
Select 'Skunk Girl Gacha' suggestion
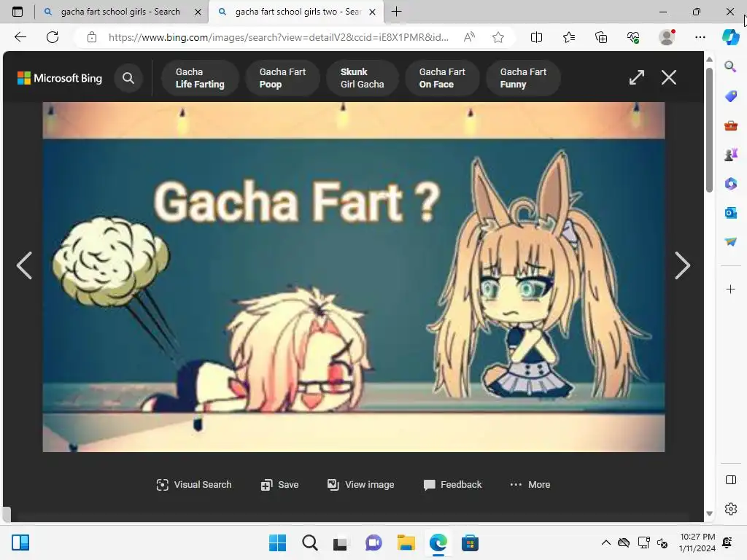click(x=362, y=78)
